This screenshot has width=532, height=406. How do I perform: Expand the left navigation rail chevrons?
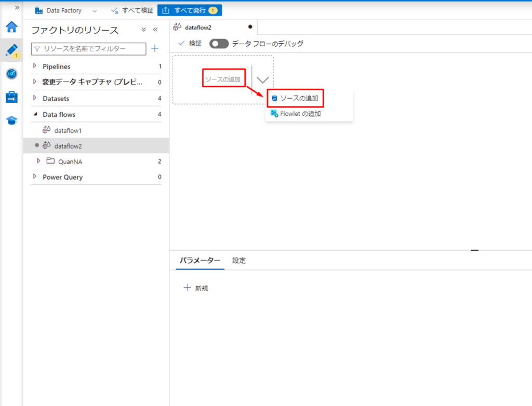coord(17,7)
